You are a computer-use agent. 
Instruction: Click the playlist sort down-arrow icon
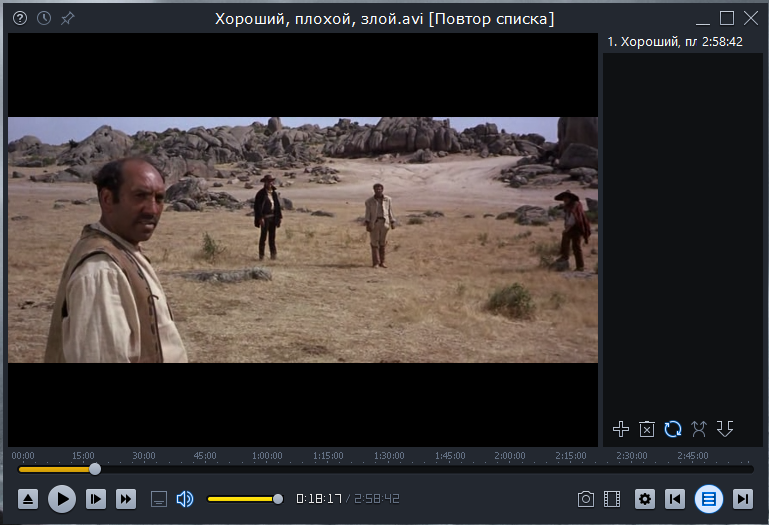(x=725, y=429)
